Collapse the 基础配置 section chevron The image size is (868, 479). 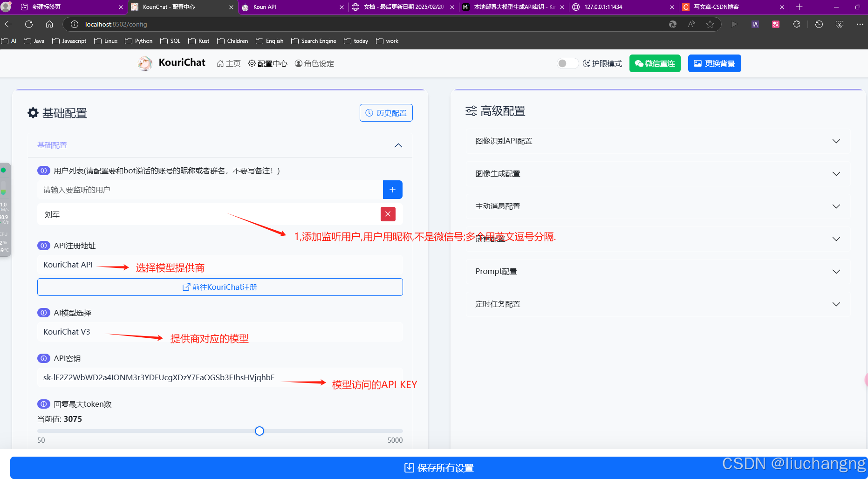(x=398, y=145)
